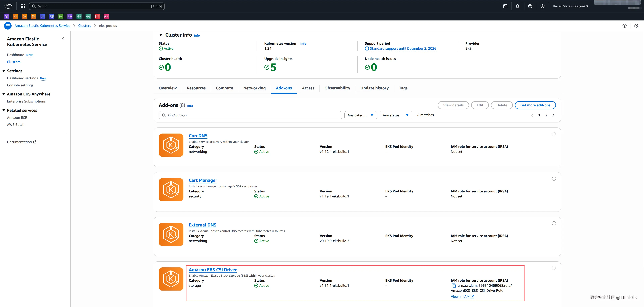Go to the next add-ons page arrow

(553, 115)
